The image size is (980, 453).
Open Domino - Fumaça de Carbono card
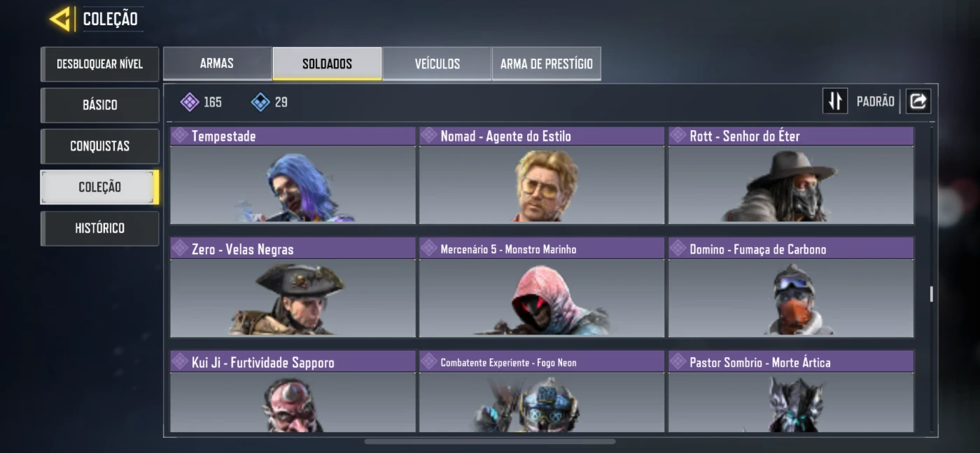coord(791,287)
